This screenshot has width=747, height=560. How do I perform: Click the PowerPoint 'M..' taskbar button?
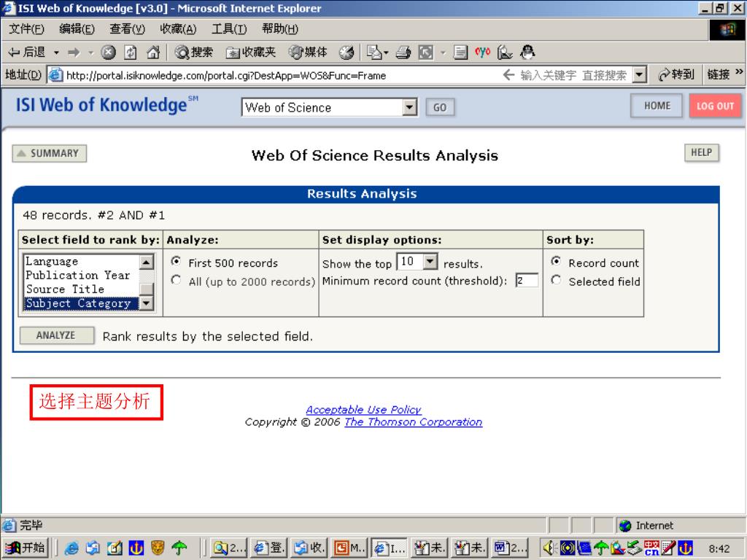349,548
